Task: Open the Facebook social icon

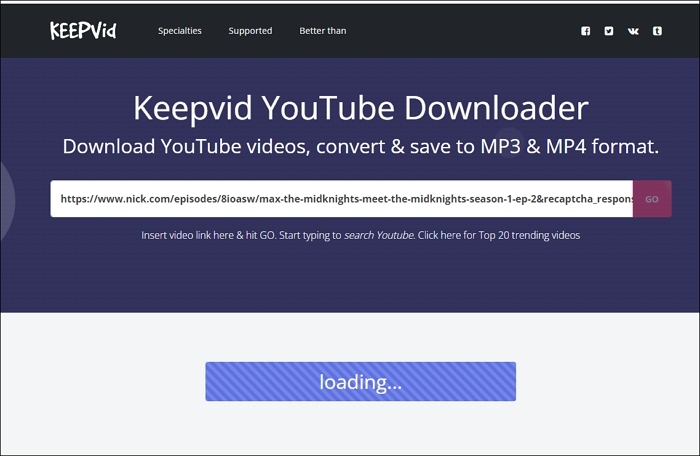Action: tap(585, 31)
